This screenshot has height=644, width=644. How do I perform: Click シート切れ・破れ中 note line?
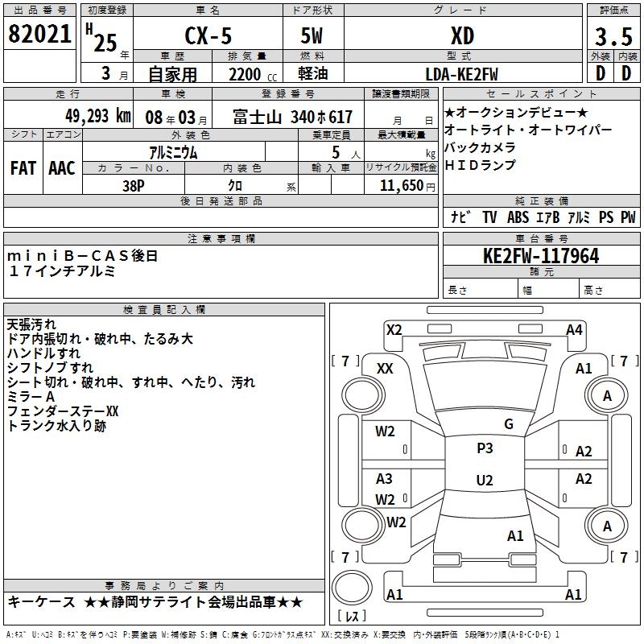tap(131, 382)
